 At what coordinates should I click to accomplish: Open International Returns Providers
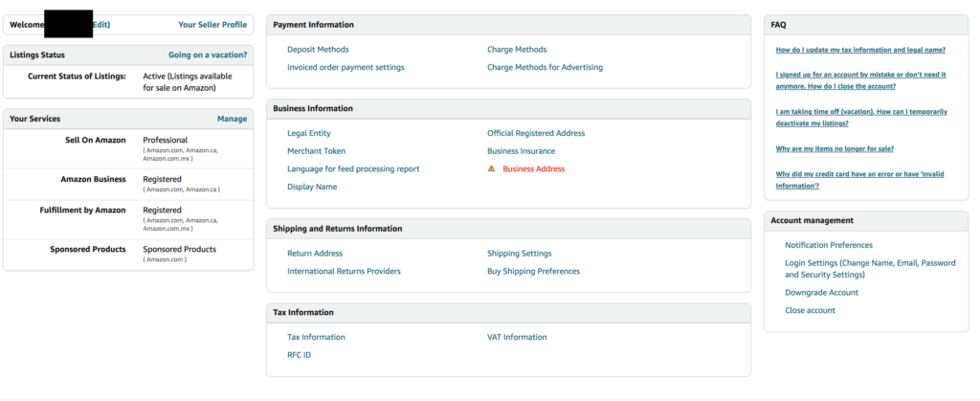pos(344,271)
